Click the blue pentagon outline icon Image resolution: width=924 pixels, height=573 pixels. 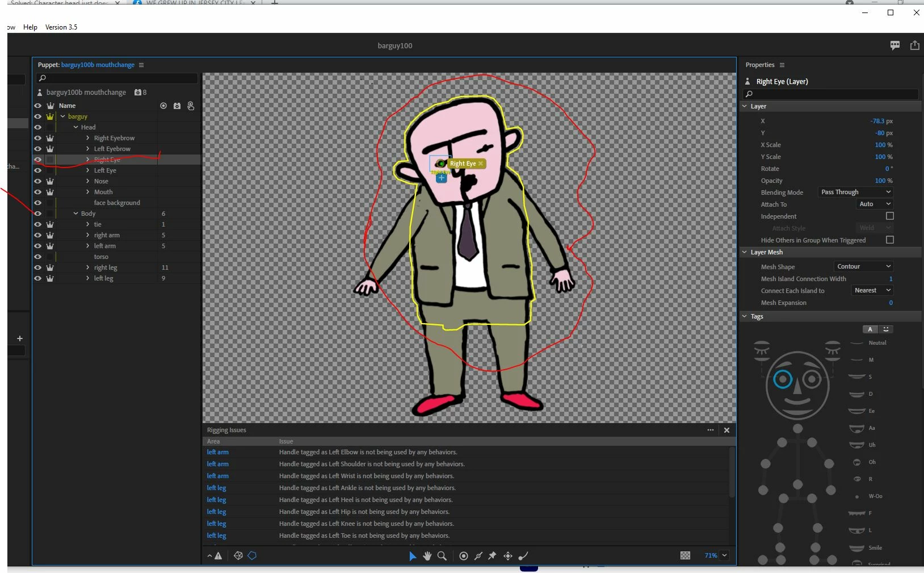click(x=253, y=556)
